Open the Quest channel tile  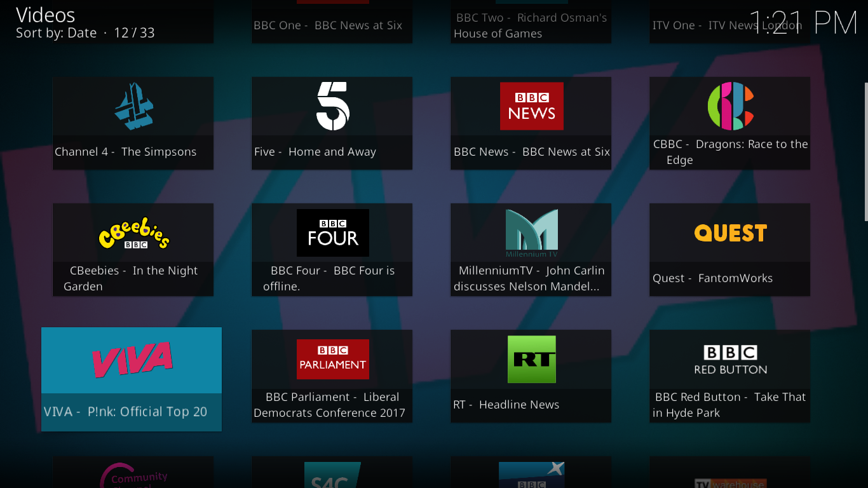[729, 250]
